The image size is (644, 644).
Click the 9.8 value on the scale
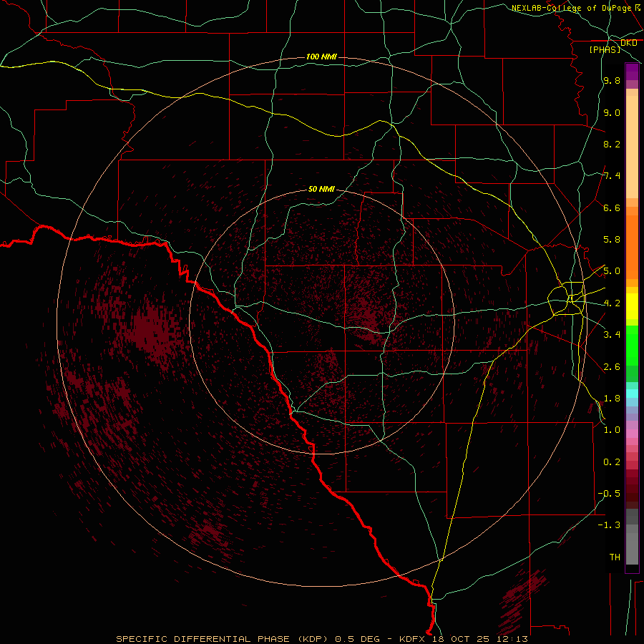coord(612,80)
